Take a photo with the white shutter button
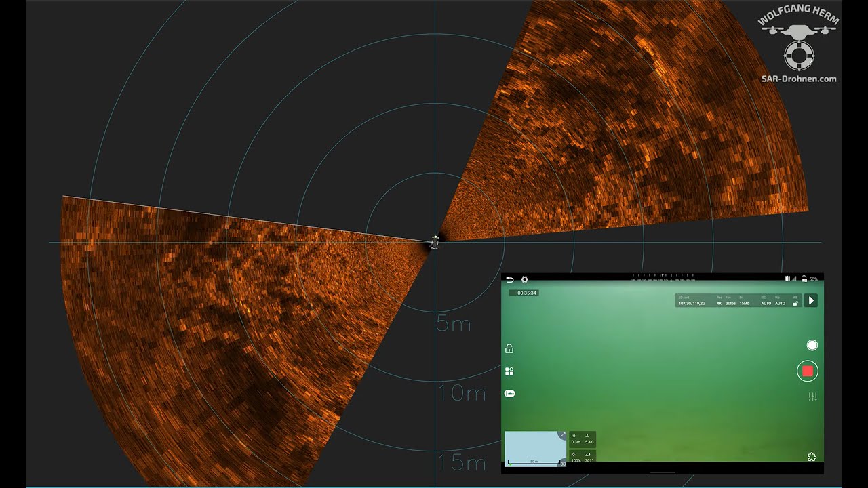Viewport: 868px width, 488px height. [812, 345]
